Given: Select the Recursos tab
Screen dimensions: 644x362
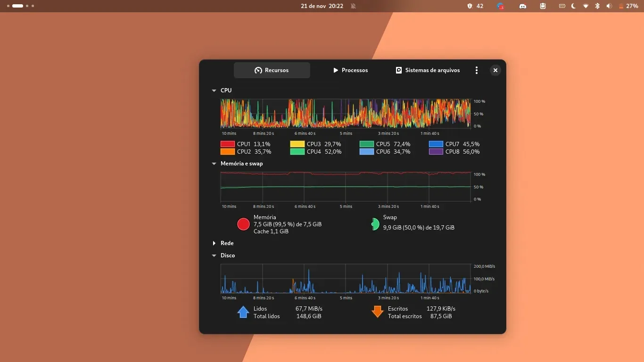Looking at the screenshot, I should [272, 70].
